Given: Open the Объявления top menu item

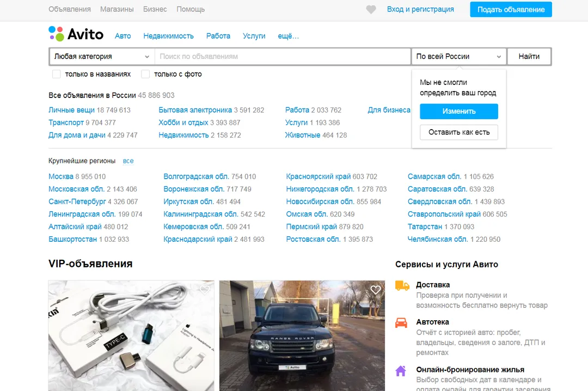Looking at the screenshot, I should tap(69, 9).
